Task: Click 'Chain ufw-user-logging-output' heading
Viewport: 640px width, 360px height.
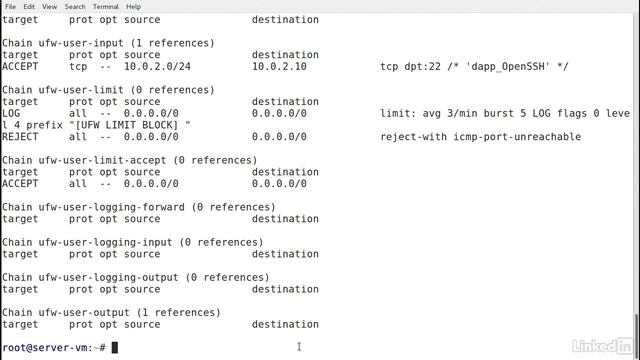Action: 90,278
